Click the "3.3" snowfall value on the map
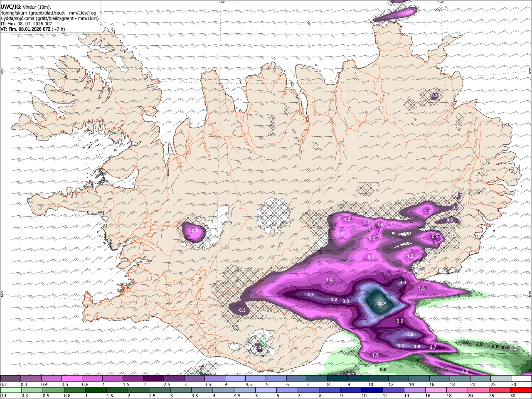This screenshot has height=399, width=532. 346,301
